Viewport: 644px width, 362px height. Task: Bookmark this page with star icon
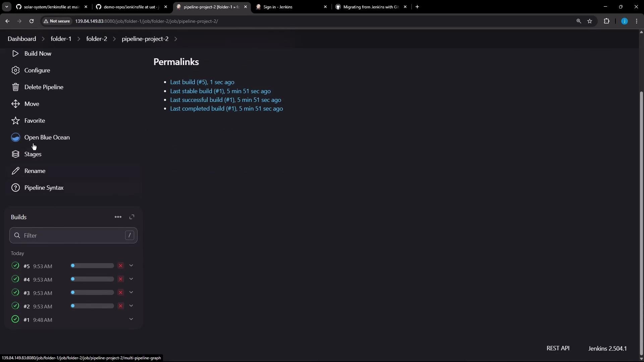[x=590, y=21]
